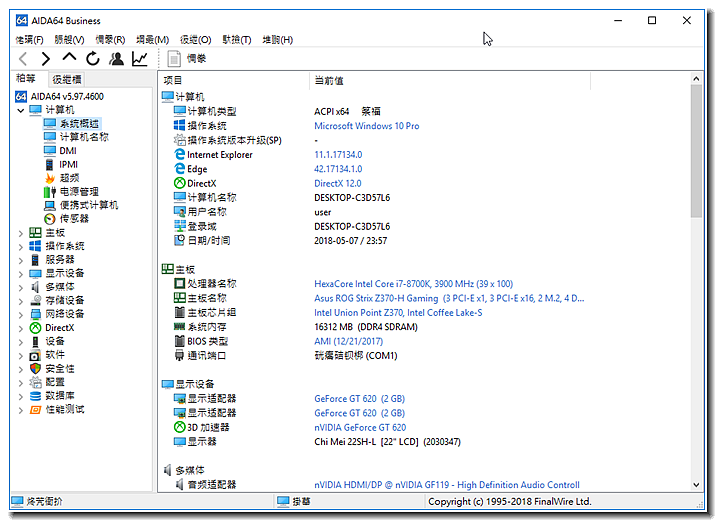Select the 安全性 shield icon tree item
The height and width of the screenshot is (525, 720).
coord(52,368)
